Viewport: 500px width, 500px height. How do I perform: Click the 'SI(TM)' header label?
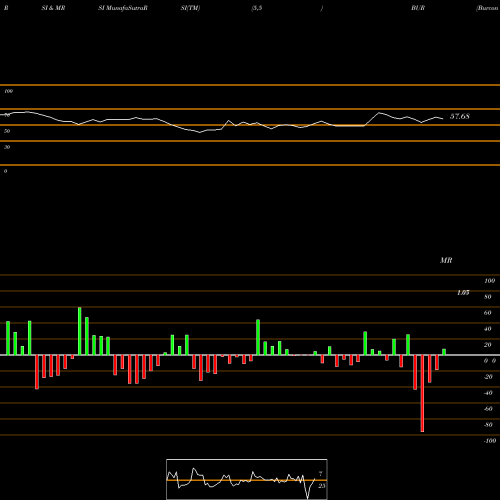click(x=190, y=8)
